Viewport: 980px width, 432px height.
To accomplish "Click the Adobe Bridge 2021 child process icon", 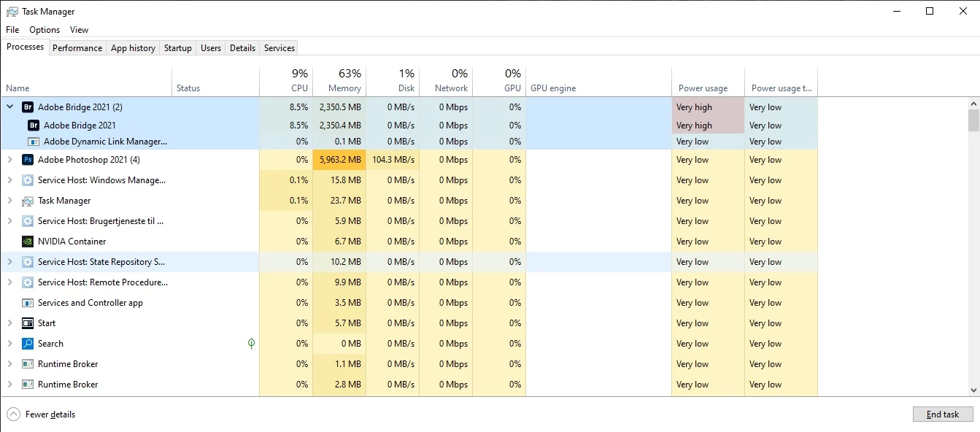I will tap(34, 126).
